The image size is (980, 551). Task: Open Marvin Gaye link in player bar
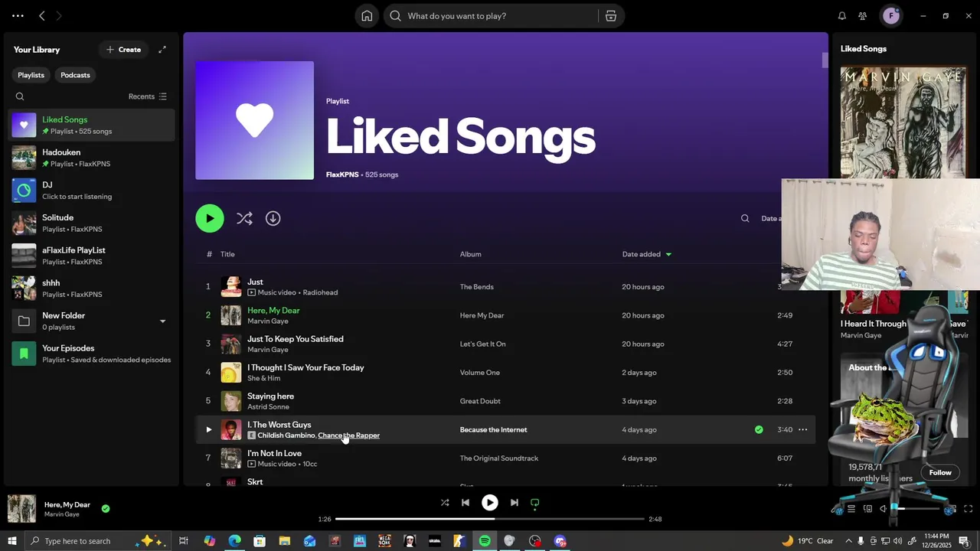(x=62, y=514)
